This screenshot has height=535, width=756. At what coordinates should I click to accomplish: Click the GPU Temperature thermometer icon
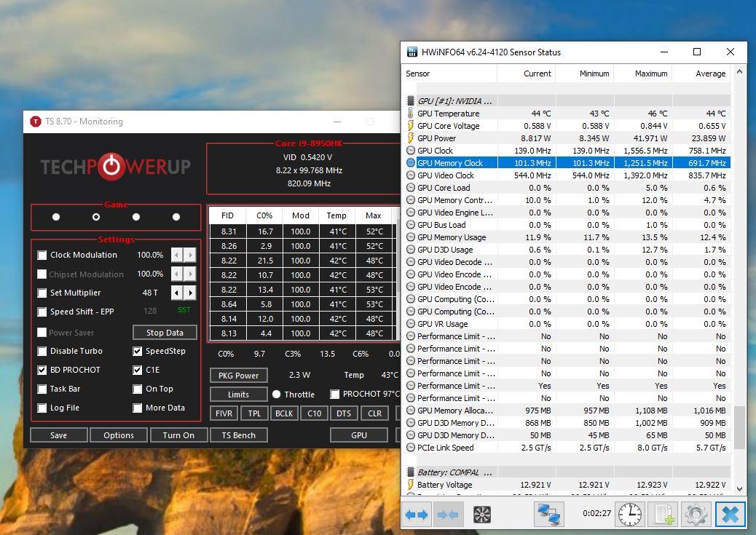(x=410, y=114)
